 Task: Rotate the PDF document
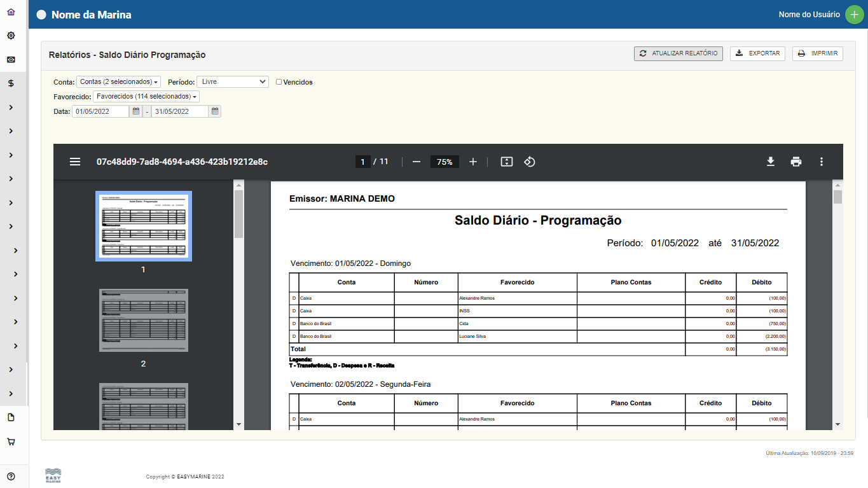[529, 162]
